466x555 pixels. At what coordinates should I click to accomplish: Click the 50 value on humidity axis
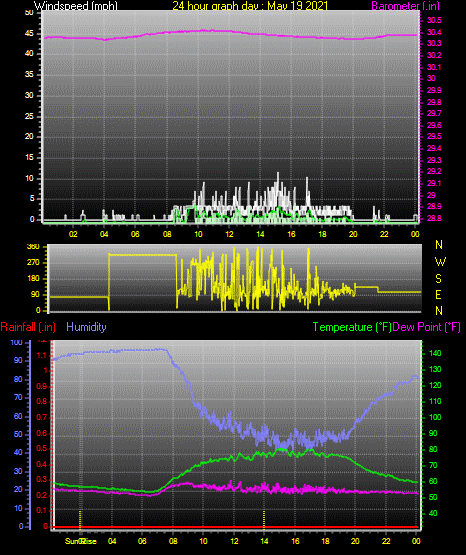point(18,434)
